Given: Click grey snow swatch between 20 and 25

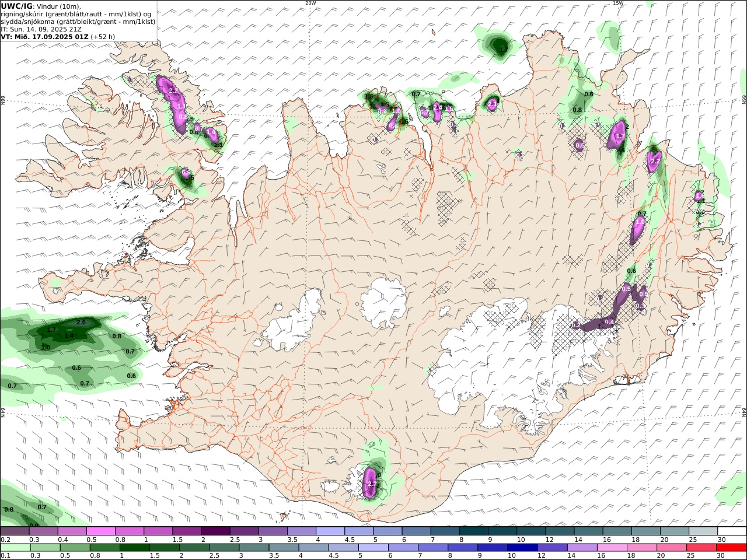Looking at the screenshot, I should click(x=675, y=531).
